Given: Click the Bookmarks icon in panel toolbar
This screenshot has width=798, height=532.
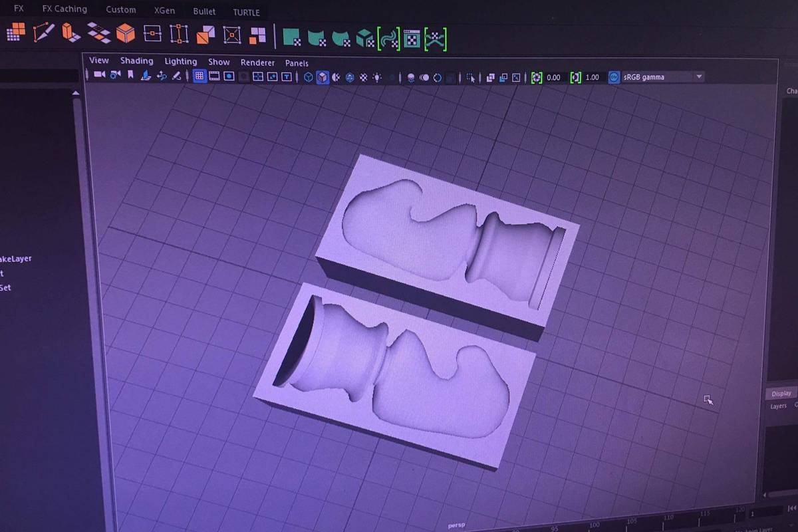Looking at the screenshot, I should point(131,75).
